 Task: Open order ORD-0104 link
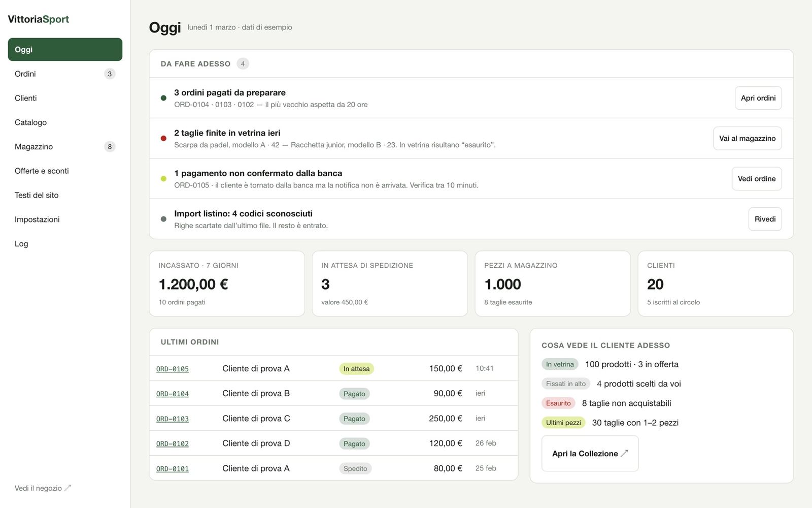[x=173, y=394]
